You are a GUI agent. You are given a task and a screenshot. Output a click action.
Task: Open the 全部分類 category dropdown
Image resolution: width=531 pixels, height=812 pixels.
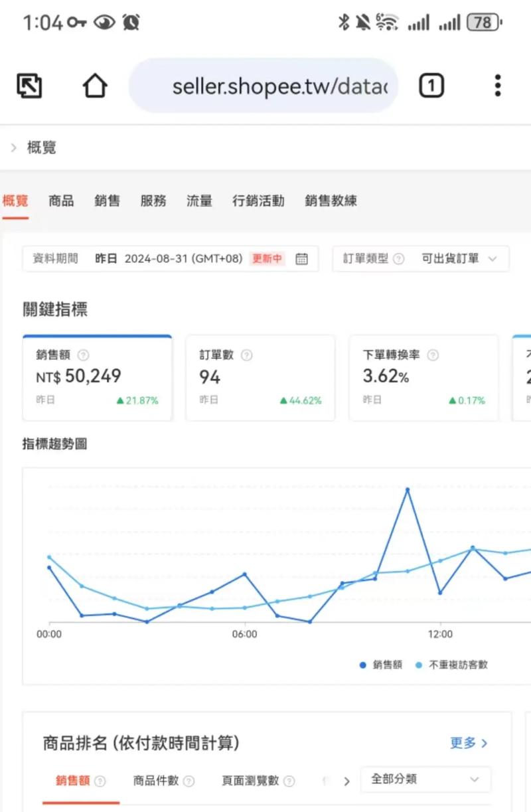[425, 780]
